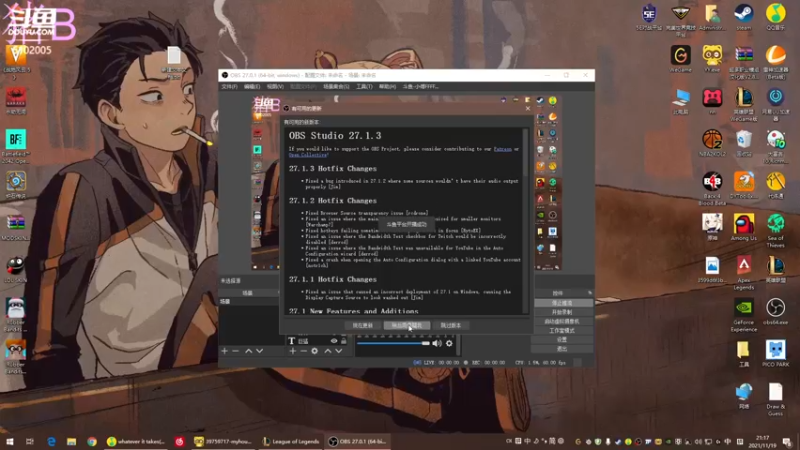Viewport: 800px width, 450px height.
Task: Launch Sea of Thieves from the desktop
Action: pyautogui.click(x=776, y=230)
